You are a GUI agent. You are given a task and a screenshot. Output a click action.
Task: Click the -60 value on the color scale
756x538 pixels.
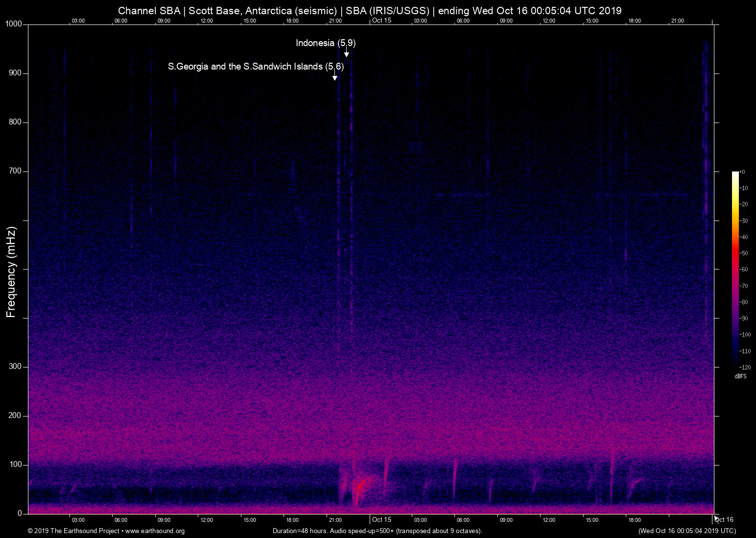[x=744, y=269]
